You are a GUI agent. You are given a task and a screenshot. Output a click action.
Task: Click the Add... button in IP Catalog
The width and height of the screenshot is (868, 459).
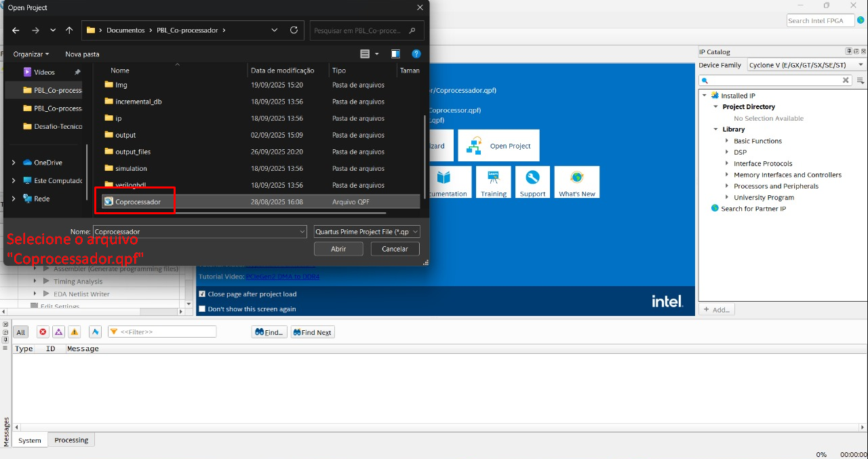click(717, 309)
